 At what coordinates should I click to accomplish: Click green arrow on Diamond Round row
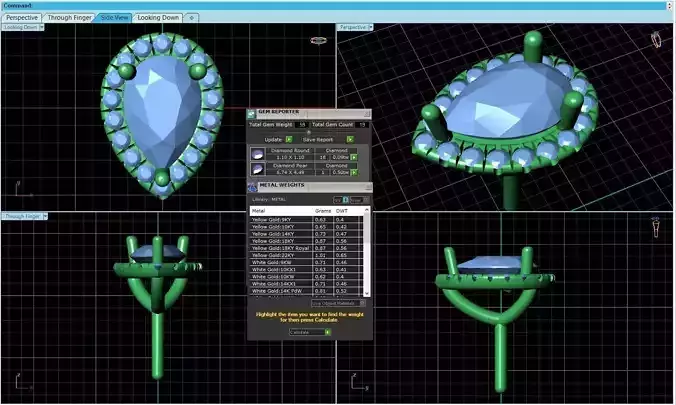point(354,157)
